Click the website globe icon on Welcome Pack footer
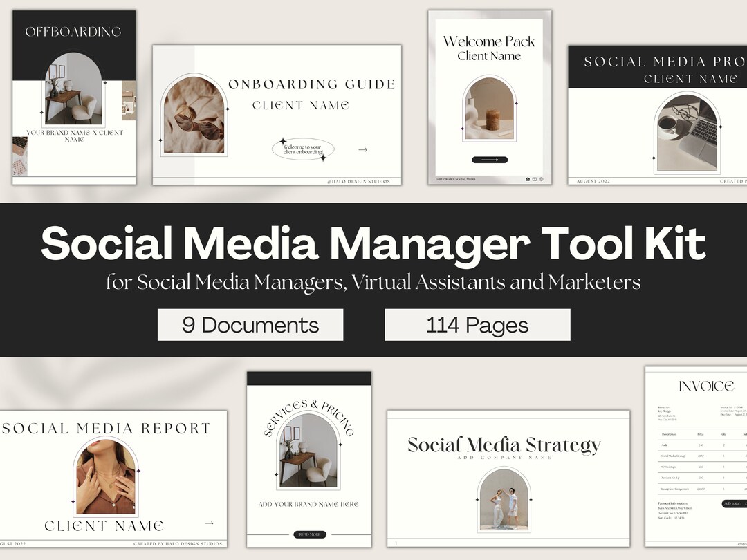Screen dimensions: 747x560 [541, 179]
